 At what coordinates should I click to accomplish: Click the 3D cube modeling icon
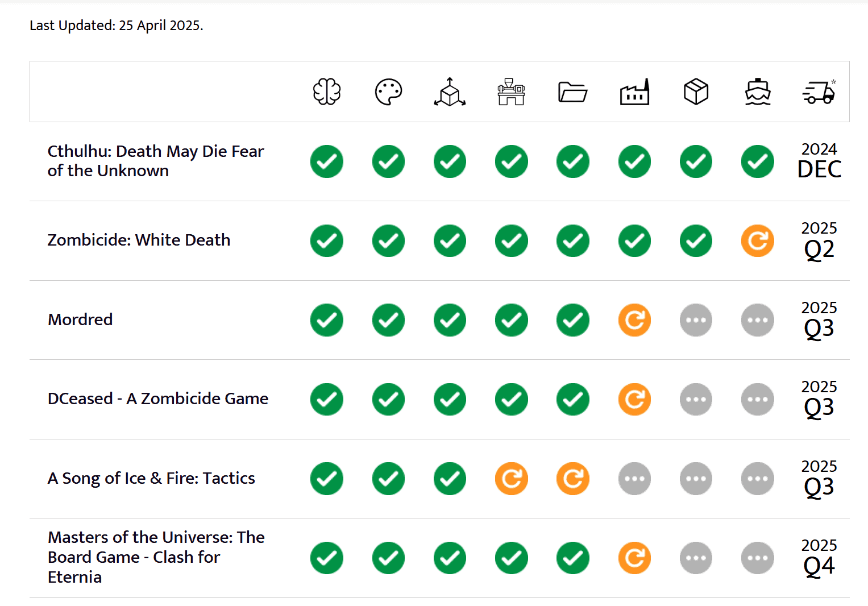point(450,92)
